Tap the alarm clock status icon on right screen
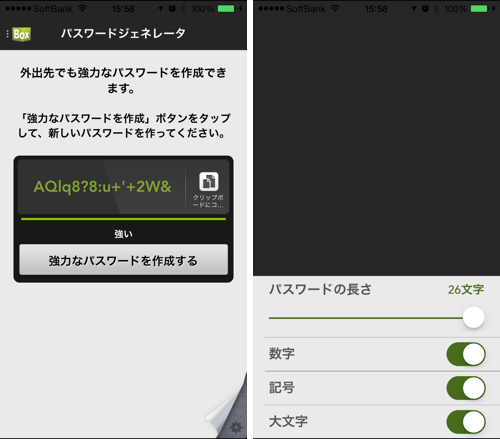The height and width of the screenshot is (439, 500). pyautogui.click(x=425, y=9)
